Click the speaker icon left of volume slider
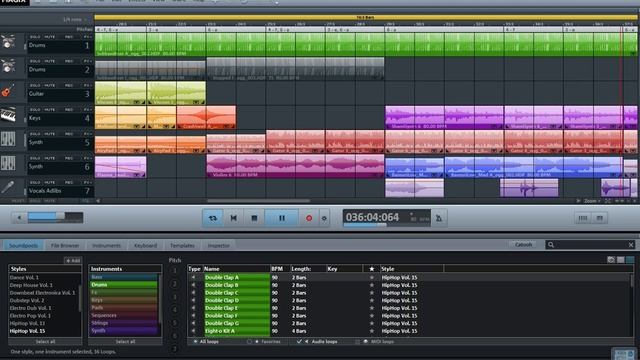640x360 pixels. 19,218
